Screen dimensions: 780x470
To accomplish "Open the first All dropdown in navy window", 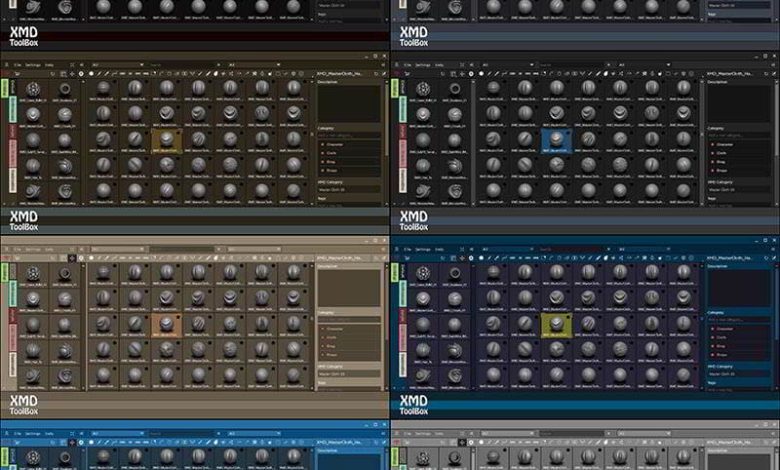I will (508, 249).
